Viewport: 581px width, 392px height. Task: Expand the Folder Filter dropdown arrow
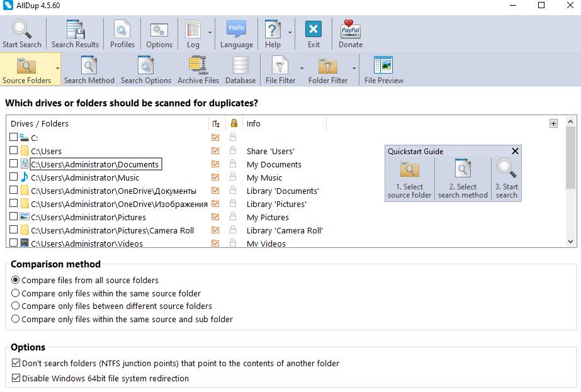click(354, 69)
